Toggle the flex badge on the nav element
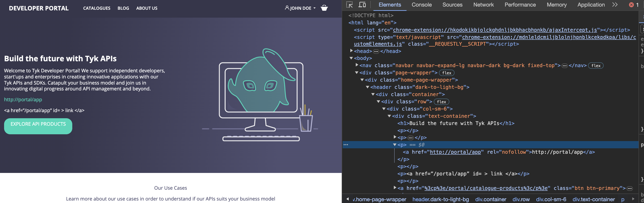This screenshot has height=203, width=644. pyautogui.click(x=596, y=66)
